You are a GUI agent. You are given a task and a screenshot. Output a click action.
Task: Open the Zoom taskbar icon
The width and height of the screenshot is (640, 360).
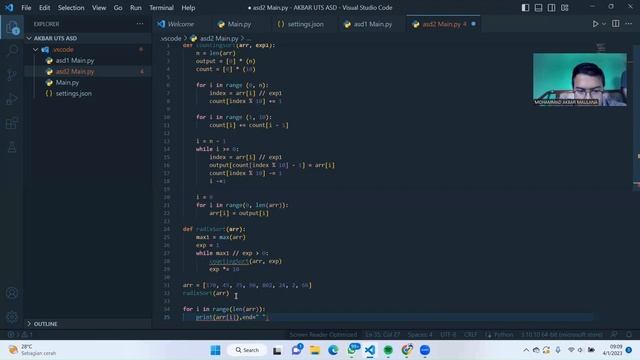point(425,350)
